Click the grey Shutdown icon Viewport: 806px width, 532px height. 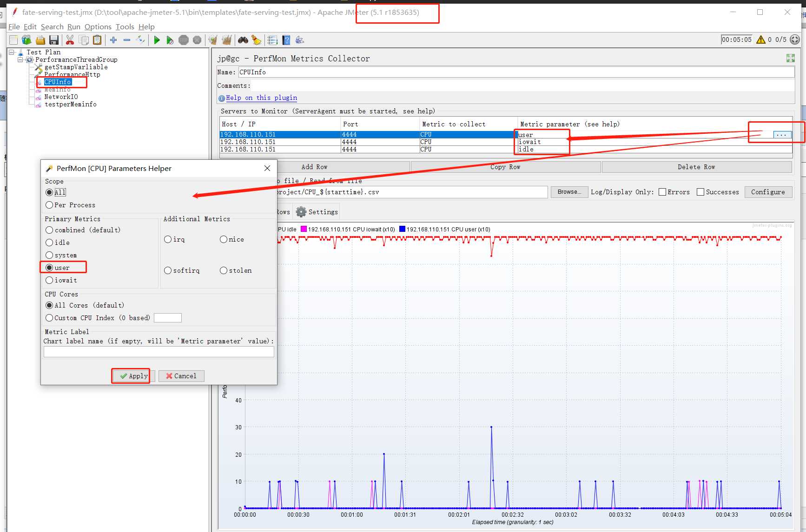tap(197, 40)
